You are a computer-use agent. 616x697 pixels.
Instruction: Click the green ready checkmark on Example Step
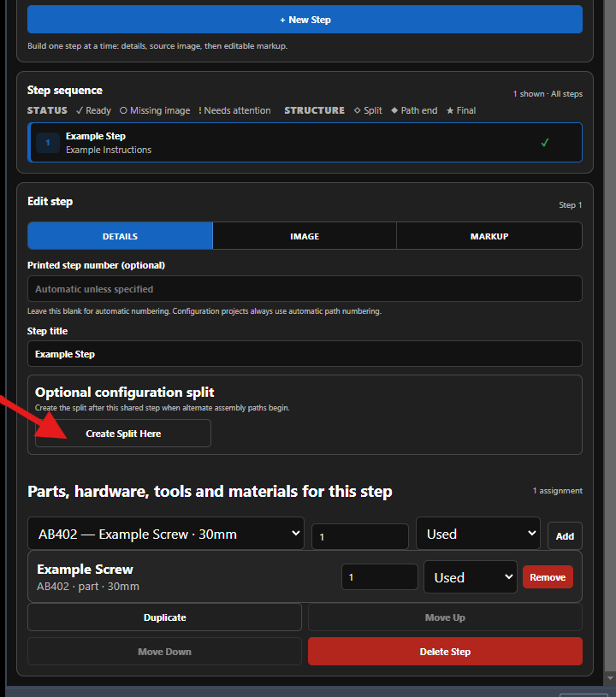point(544,143)
